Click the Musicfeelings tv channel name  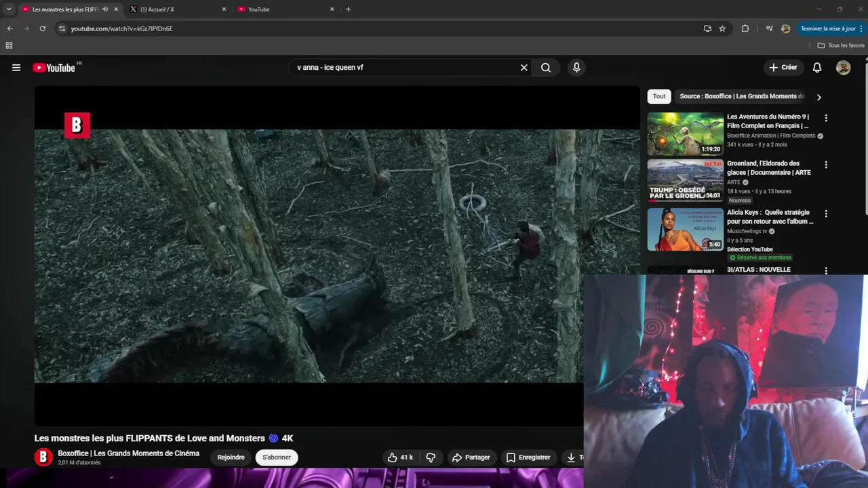pos(747,231)
